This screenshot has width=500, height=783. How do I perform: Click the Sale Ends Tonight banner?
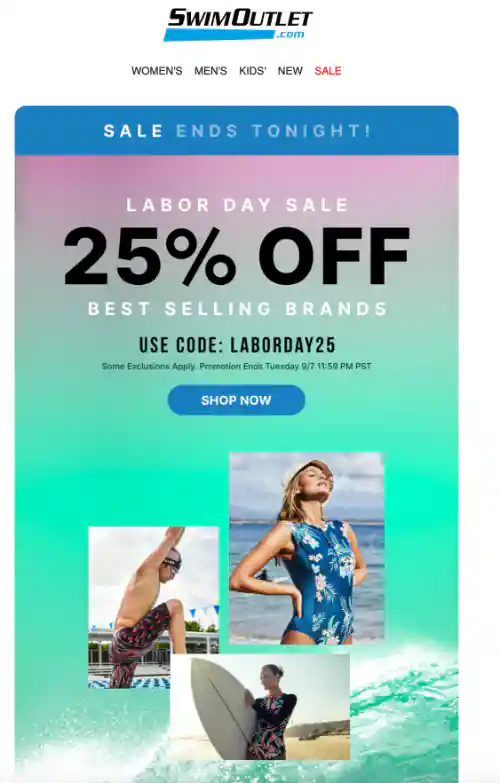[x=237, y=130]
